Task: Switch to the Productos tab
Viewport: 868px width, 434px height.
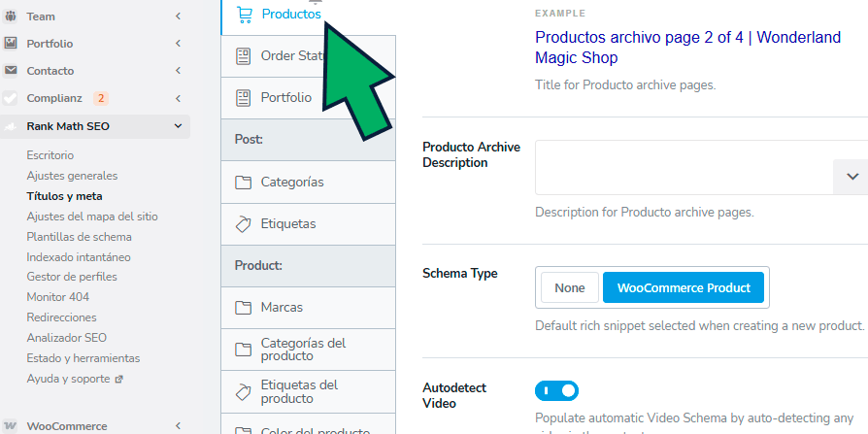Action: (308, 15)
